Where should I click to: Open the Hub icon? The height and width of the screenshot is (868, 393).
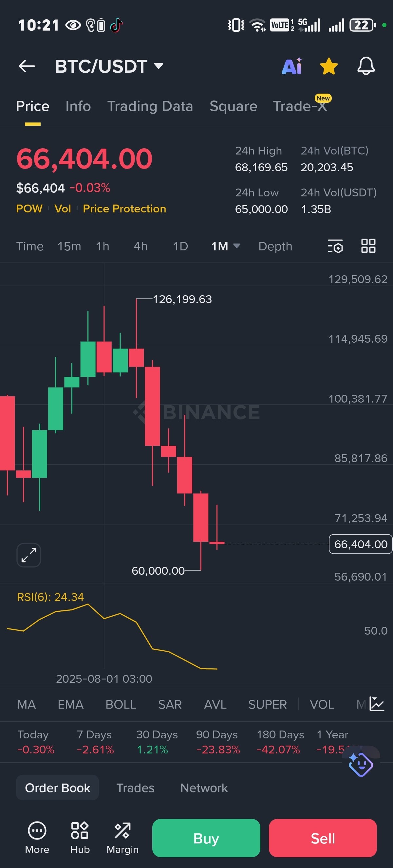[80, 838]
